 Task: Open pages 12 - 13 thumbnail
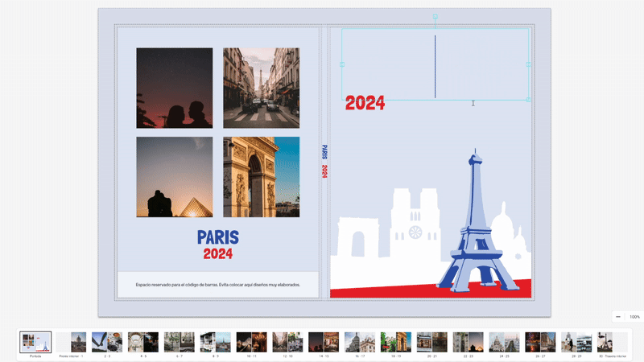(288, 343)
